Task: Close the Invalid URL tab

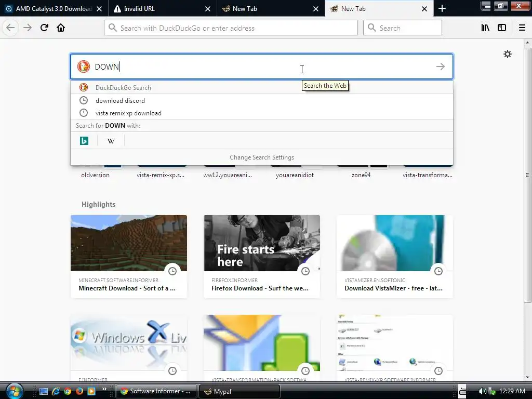Action: (x=208, y=9)
